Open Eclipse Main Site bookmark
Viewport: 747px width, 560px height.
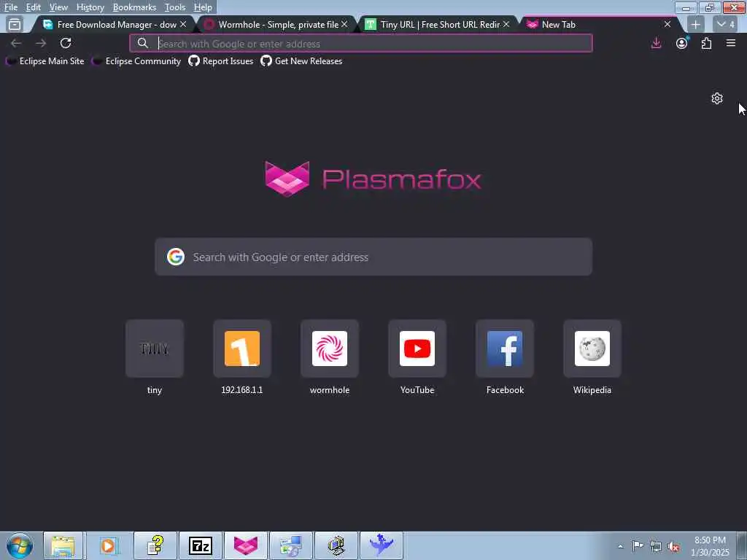pyautogui.click(x=45, y=61)
